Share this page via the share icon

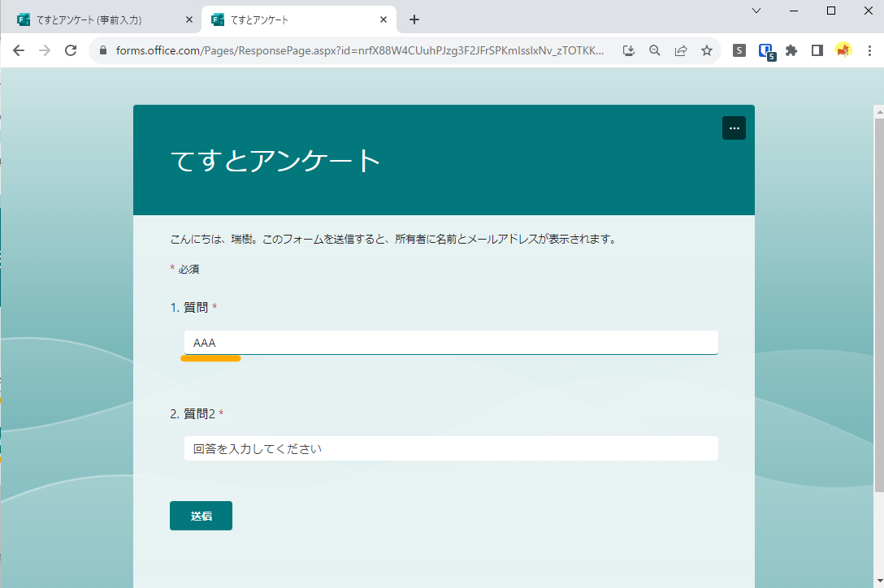(681, 50)
